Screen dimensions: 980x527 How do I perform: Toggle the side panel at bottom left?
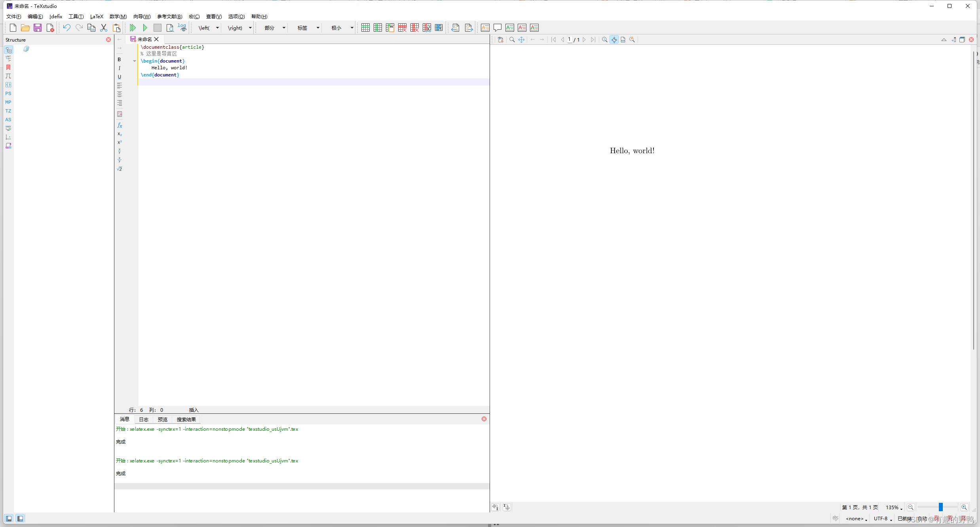pyautogui.click(x=9, y=518)
